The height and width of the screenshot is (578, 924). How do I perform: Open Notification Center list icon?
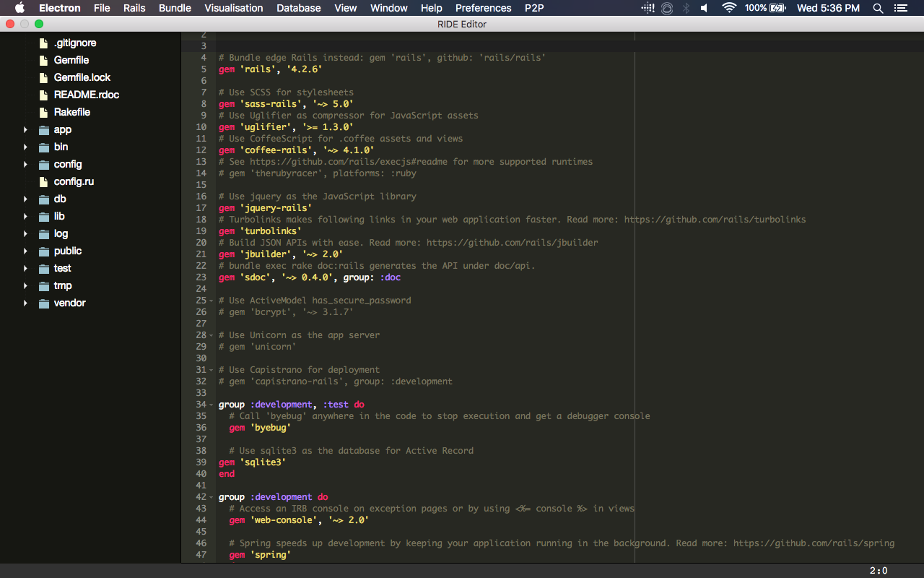point(899,8)
